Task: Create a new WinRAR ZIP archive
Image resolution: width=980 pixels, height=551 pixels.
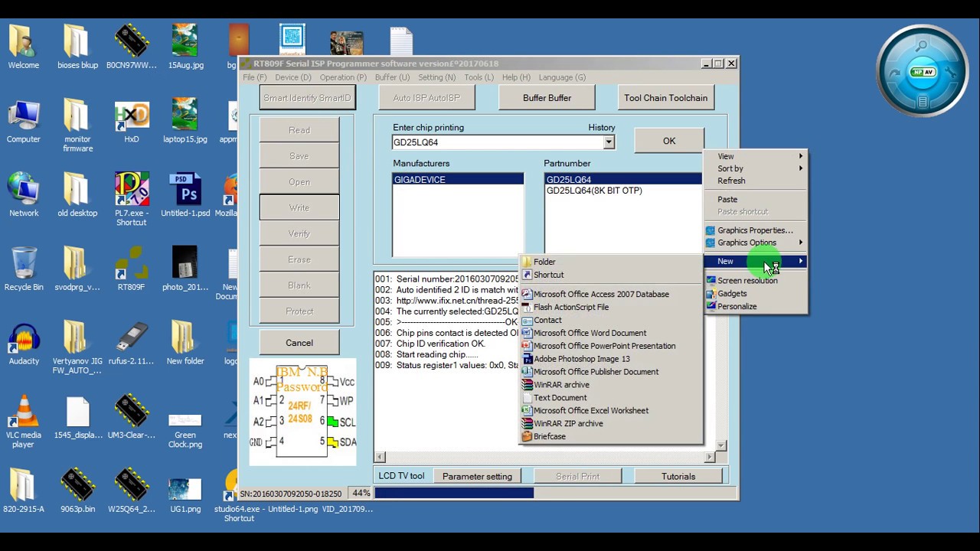Action: pos(610,423)
